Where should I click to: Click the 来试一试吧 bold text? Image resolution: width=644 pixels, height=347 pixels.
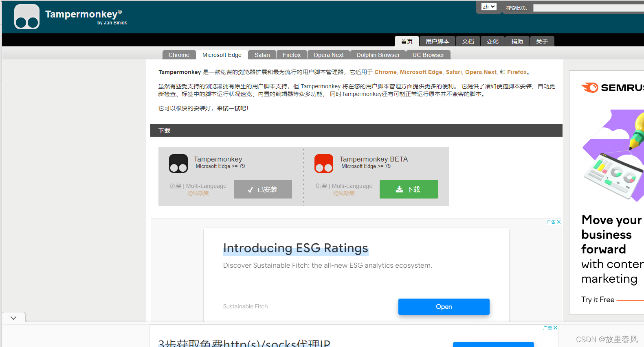click(x=233, y=108)
